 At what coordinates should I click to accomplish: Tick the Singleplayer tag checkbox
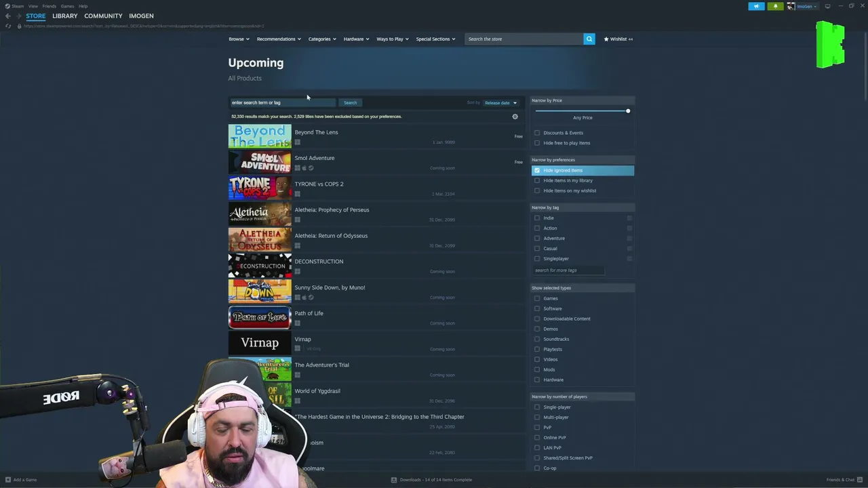pos(537,259)
